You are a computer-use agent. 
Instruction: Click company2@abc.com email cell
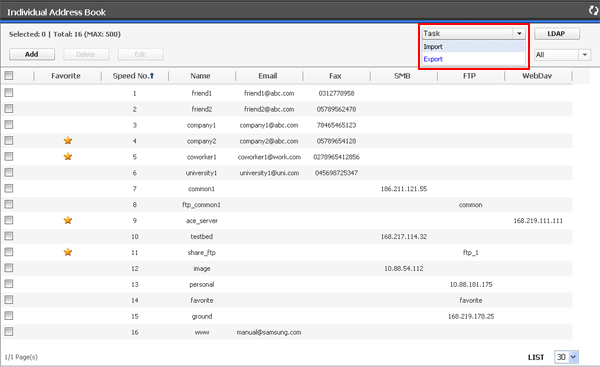tap(269, 141)
